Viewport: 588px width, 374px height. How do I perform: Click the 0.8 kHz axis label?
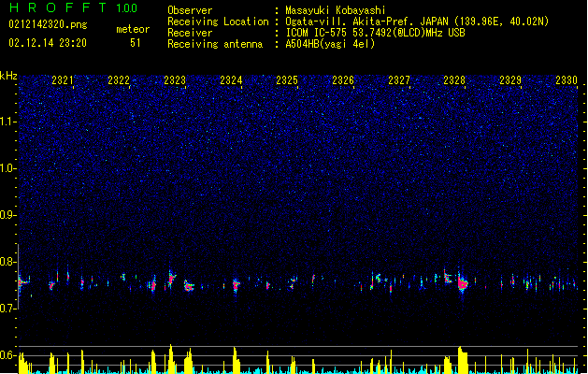click(8, 262)
